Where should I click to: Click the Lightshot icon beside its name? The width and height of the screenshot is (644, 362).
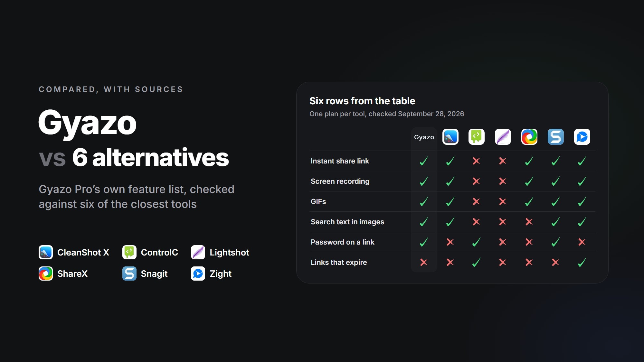(x=198, y=252)
